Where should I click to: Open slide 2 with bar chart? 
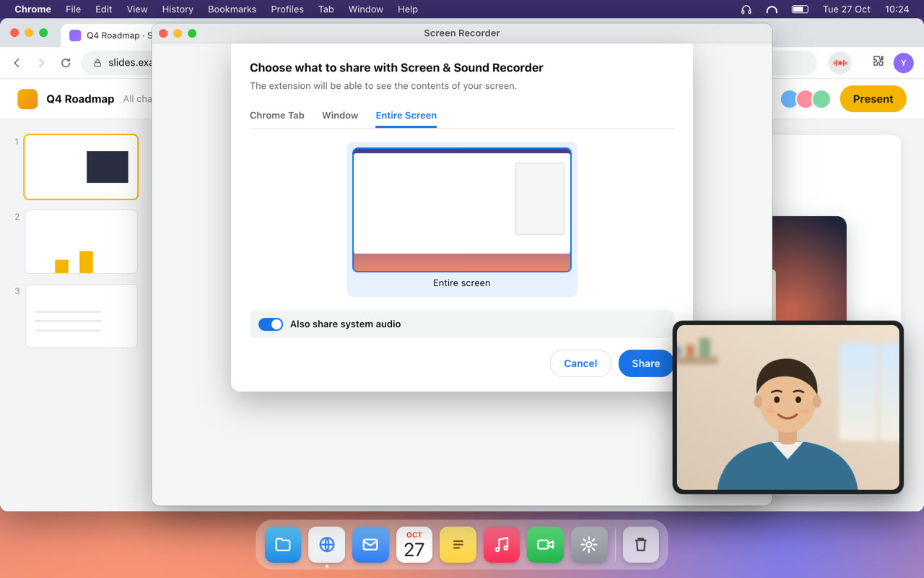pyautogui.click(x=81, y=241)
